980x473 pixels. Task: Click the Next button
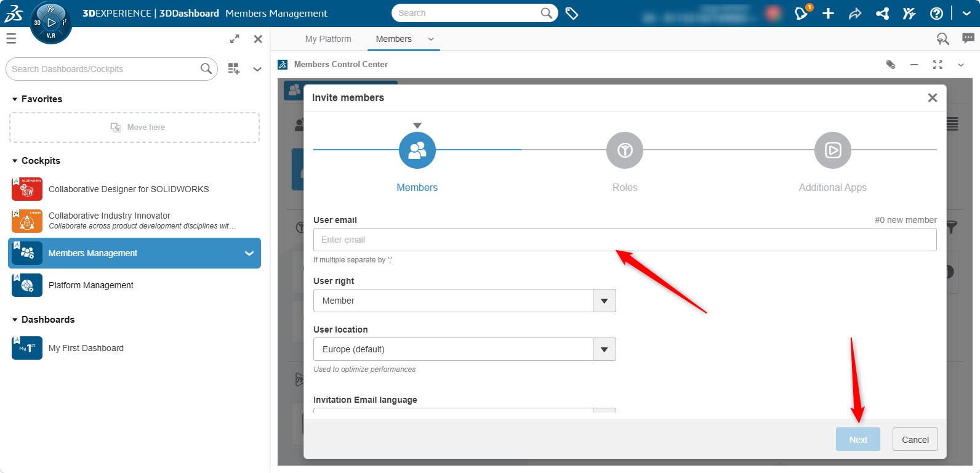point(858,439)
